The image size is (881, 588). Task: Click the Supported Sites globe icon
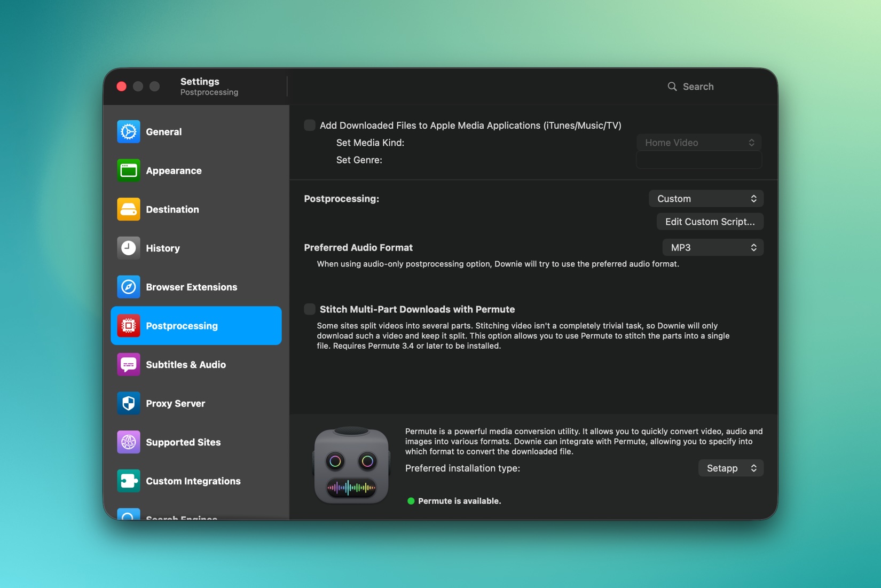[129, 442]
